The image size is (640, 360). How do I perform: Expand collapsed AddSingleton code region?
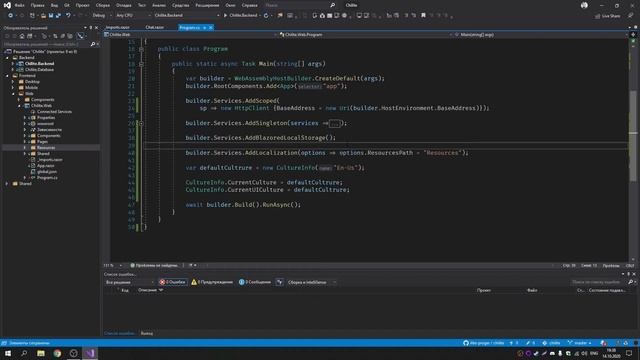click(141, 123)
